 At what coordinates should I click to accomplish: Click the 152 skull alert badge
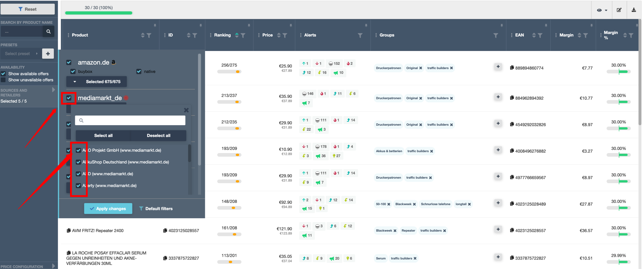[334, 64]
